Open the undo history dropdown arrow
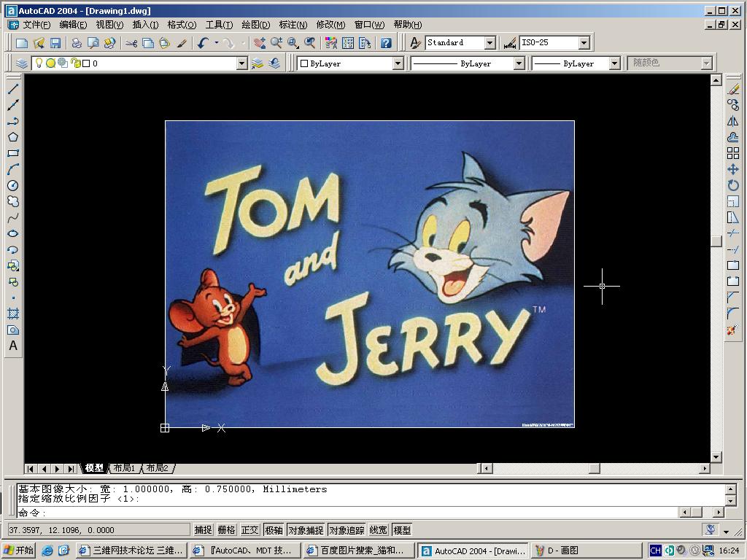This screenshot has height=560, width=747. pyautogui.click(x=217, y=43)
